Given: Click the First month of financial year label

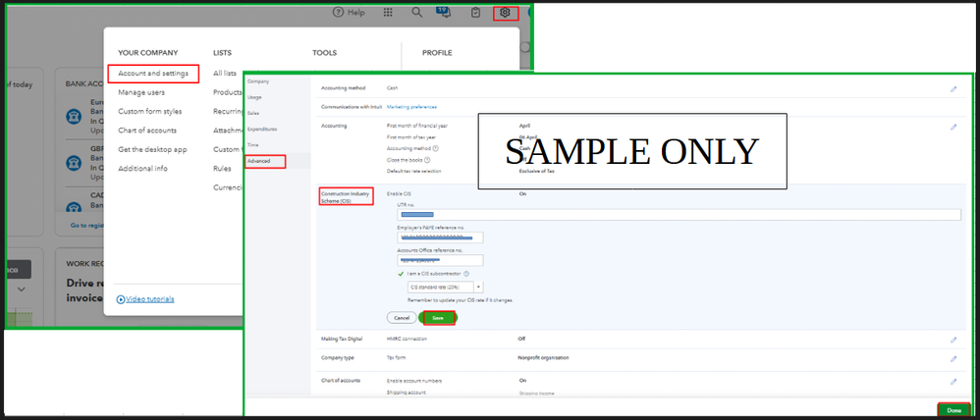Looking at the screenshot, I should 417,126.
